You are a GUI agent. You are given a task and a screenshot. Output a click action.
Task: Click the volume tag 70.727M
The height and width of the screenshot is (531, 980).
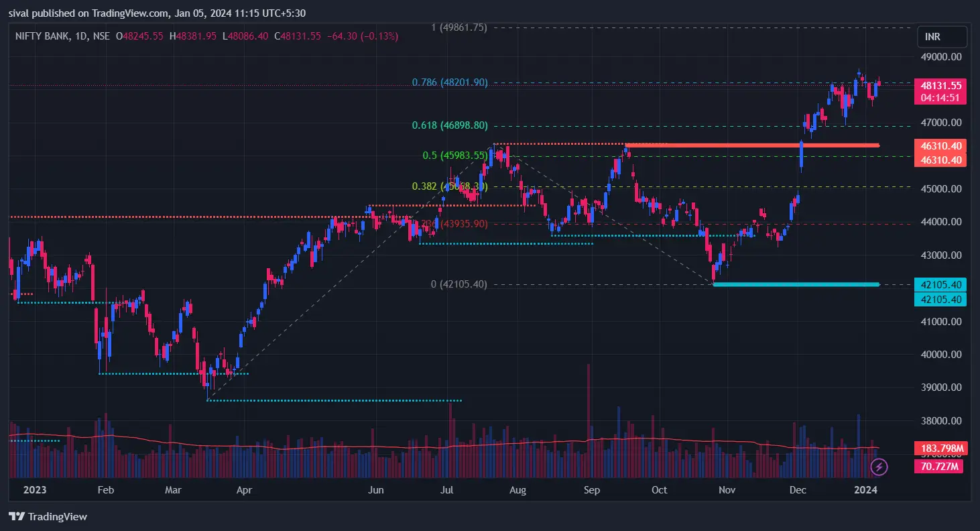(939, 466)
